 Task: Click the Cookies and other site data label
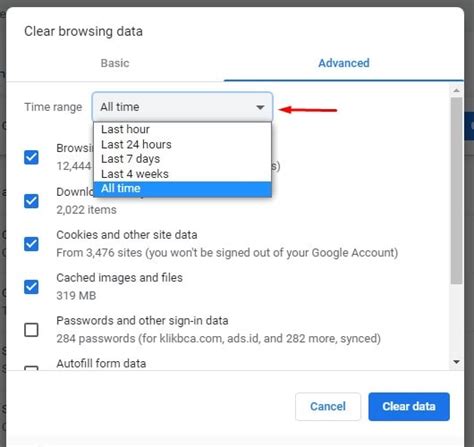pos(127,235)
